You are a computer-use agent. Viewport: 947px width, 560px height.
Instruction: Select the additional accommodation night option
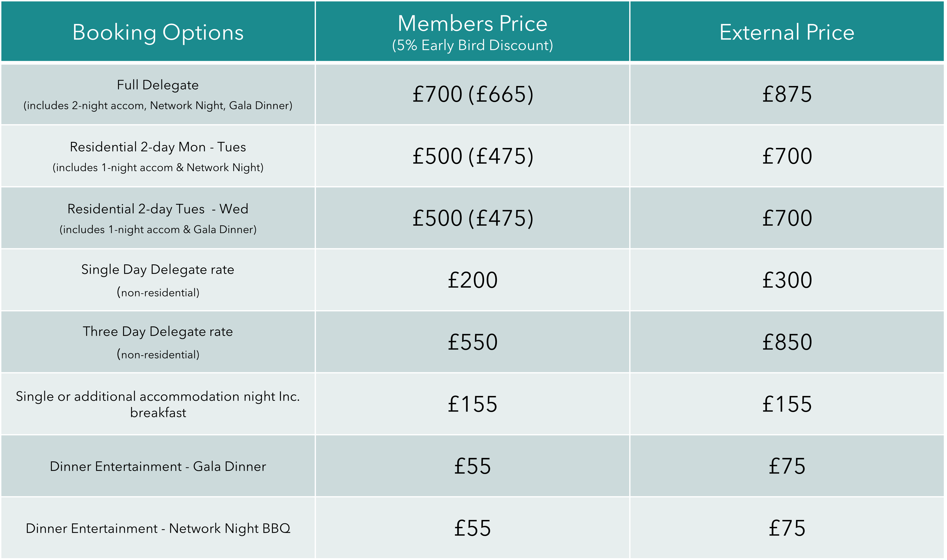[158, 404]
